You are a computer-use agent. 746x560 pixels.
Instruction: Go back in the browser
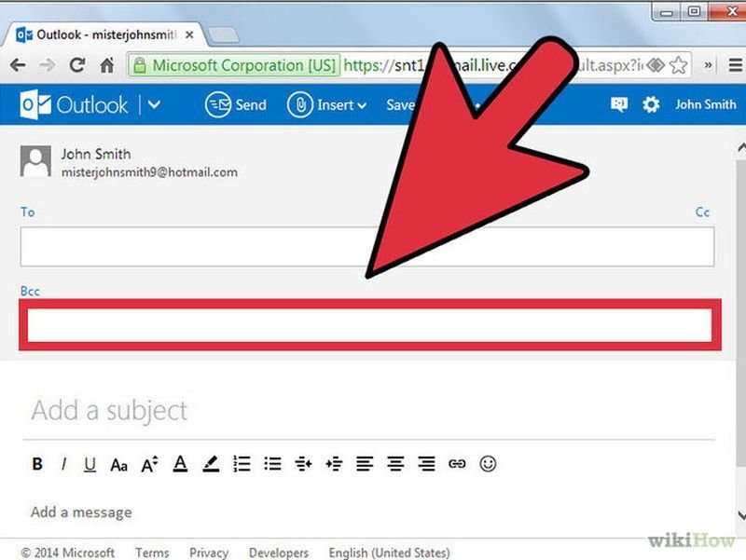click(18, 64)
